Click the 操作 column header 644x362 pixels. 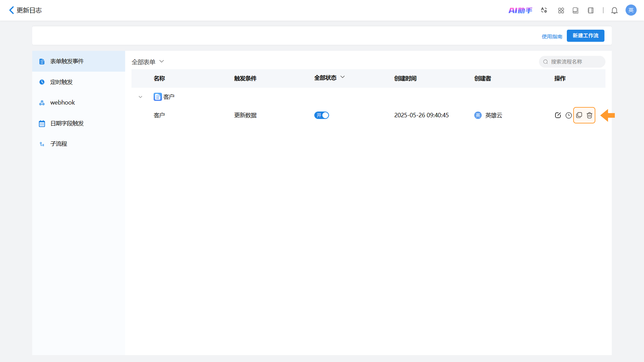coord(560,78)
